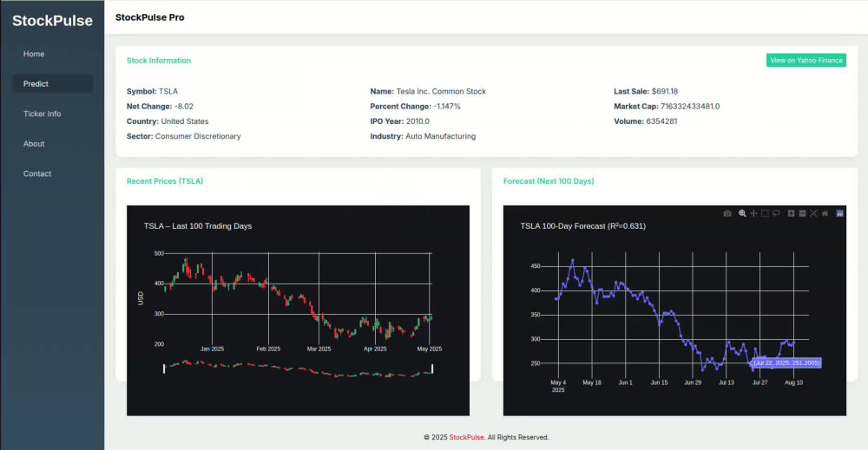Select the Zoom tool in forecast chart toolbar

[742, 213]
